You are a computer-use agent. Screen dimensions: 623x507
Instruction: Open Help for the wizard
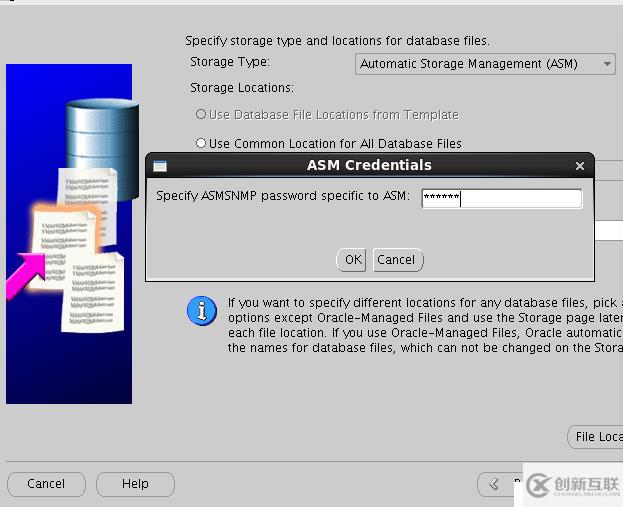[x=135, y=484]
